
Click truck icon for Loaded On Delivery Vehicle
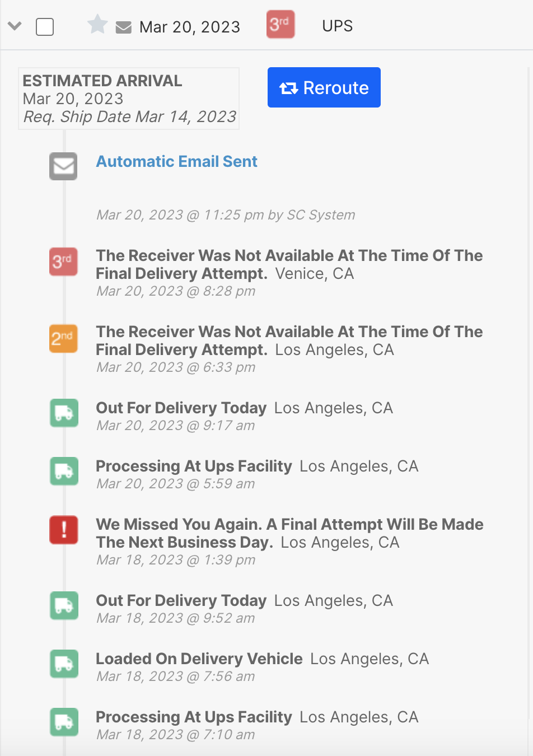click(x=64, y=664)
